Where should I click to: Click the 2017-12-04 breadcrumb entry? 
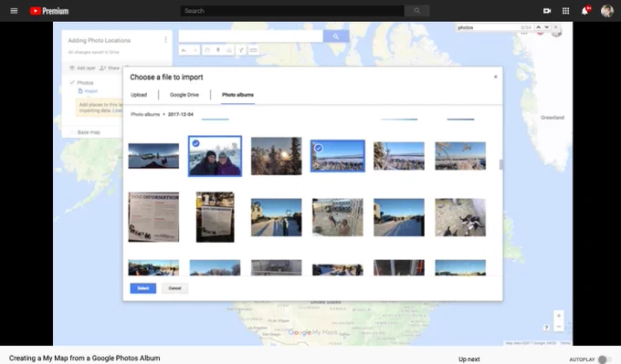(x=181, y=114)
